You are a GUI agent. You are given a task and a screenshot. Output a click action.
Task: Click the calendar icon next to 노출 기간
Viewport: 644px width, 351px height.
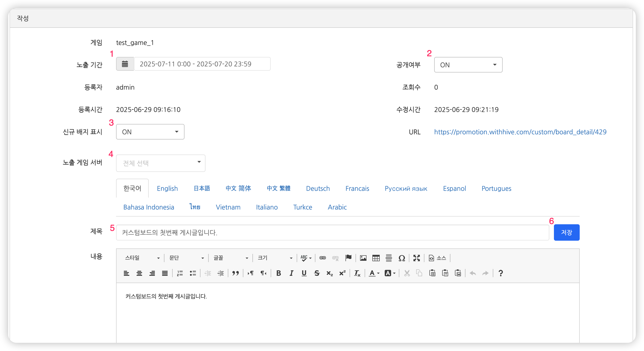click(x=125, y=64)
